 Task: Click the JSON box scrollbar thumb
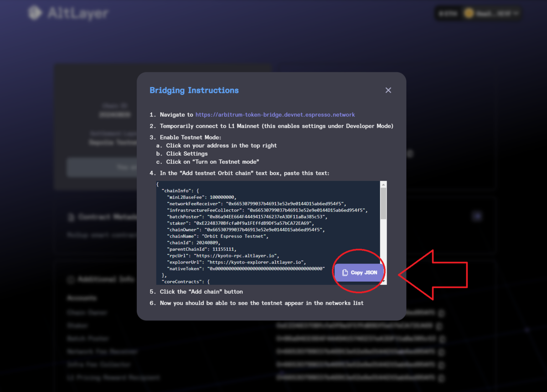point(383,203)
